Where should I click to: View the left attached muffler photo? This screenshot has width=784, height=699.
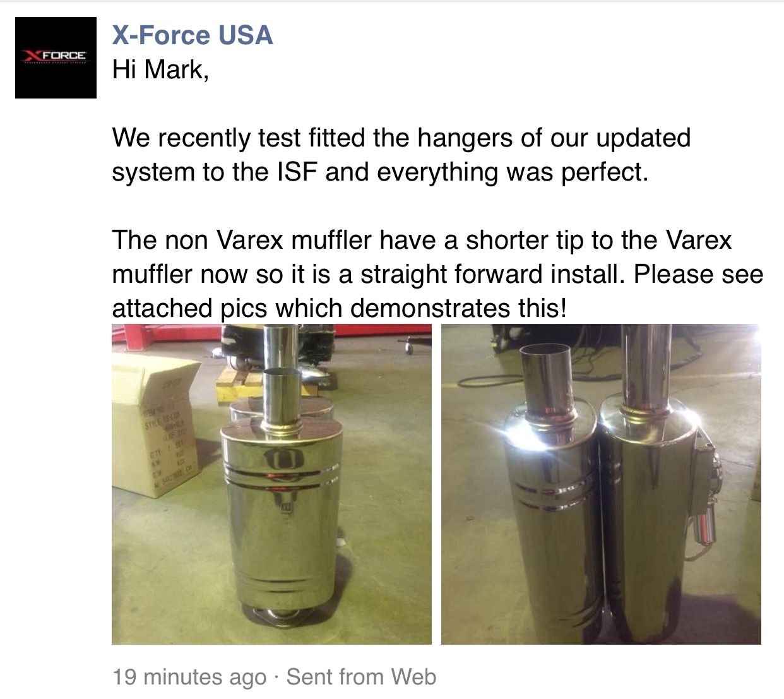click(271, 484)
